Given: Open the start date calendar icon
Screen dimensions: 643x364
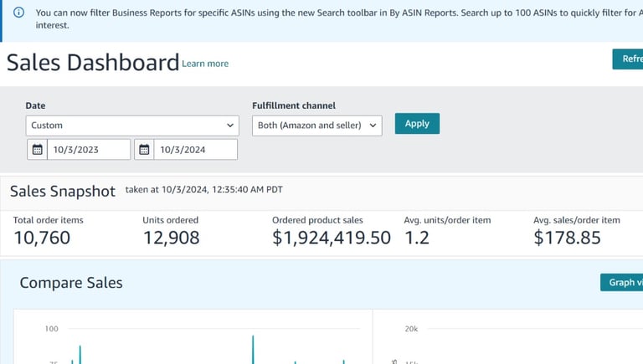Looking at the screenshot, I should 37,150.
